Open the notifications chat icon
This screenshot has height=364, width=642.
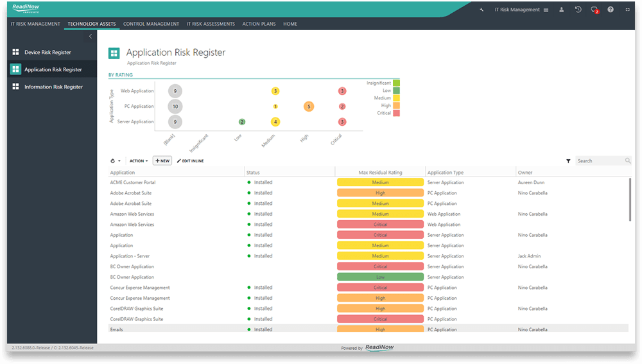click(x=594, y=10)
